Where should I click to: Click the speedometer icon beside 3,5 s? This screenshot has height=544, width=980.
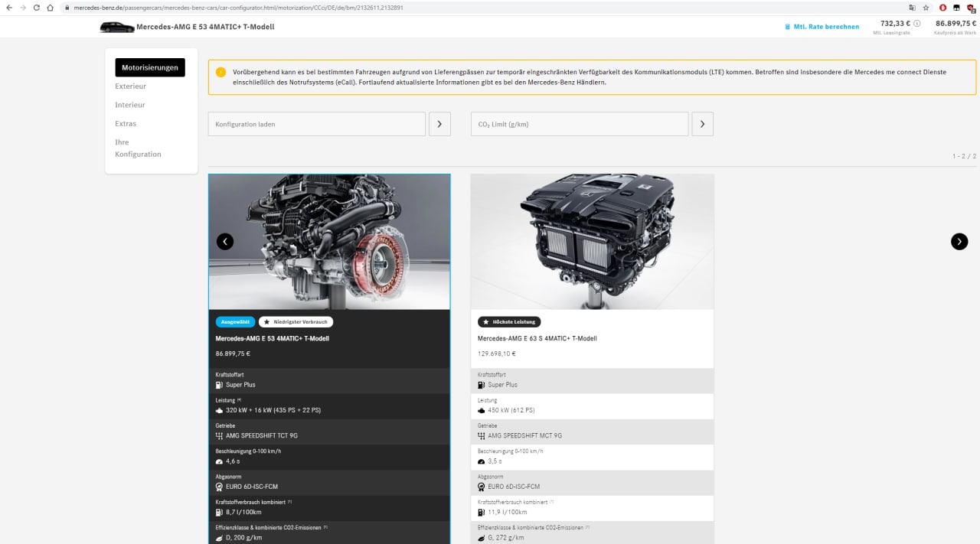coord(482,461)
